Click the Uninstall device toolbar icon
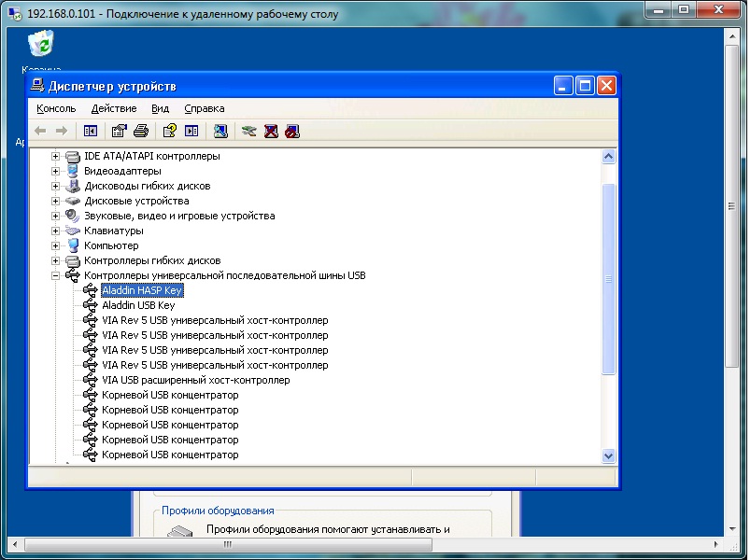This screenshot has width=751, height=560. click(x=271, y=131)
